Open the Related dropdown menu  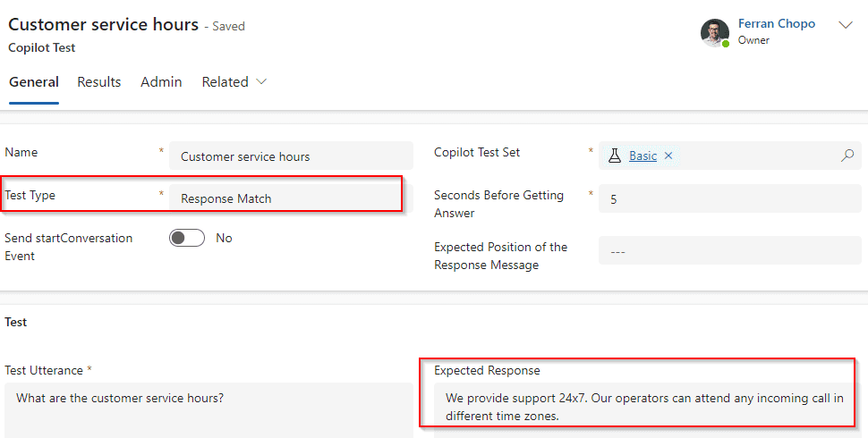point(234,82)
